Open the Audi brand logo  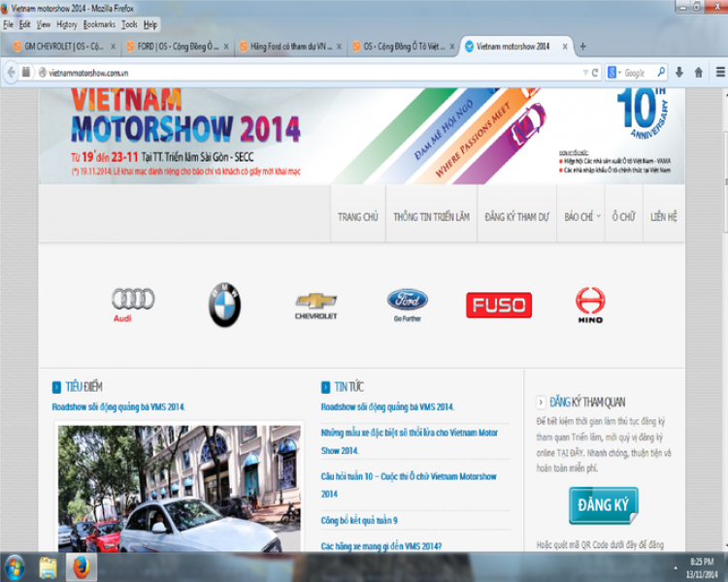(x=133, y=305)
